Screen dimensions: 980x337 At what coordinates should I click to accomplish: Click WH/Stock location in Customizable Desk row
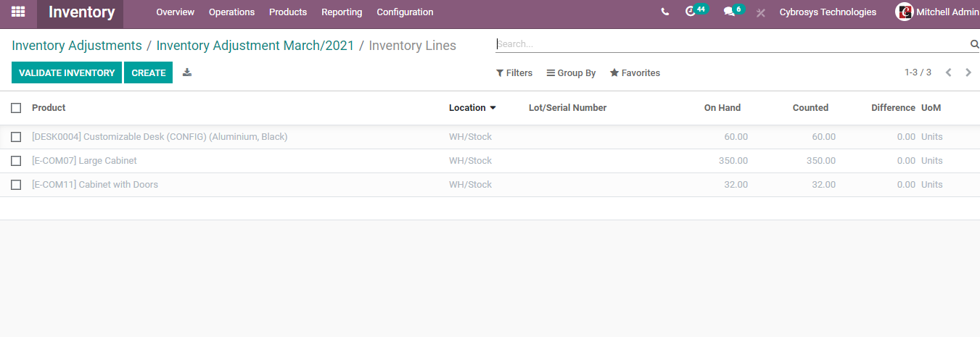click(x=470, y=137)
